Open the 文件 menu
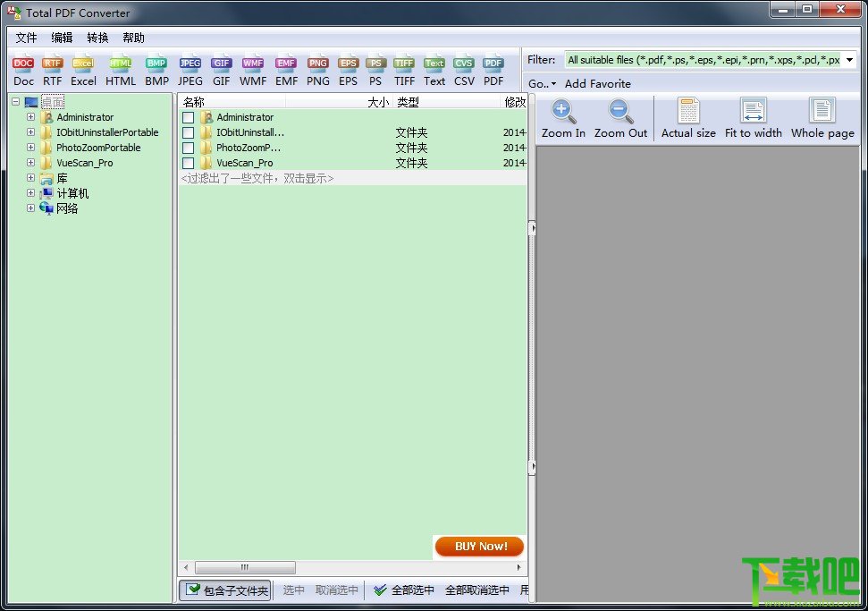The image size is (868, 611). (26, 38)
